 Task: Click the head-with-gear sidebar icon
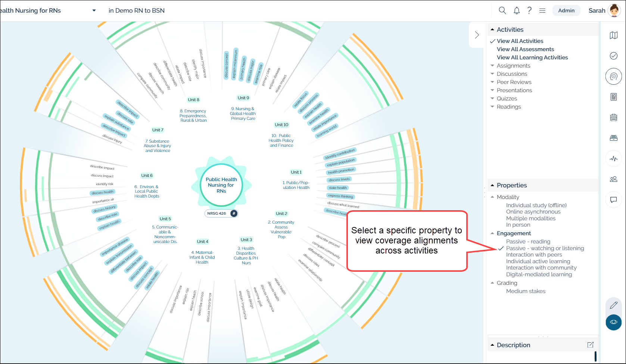point(613,77)
